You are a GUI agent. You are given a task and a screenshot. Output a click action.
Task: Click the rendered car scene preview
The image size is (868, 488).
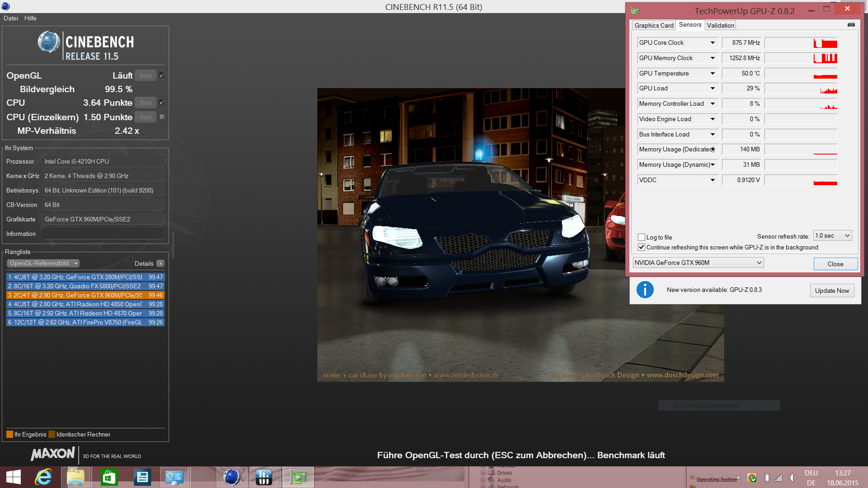pyautogui.click(x=520, y=235)
